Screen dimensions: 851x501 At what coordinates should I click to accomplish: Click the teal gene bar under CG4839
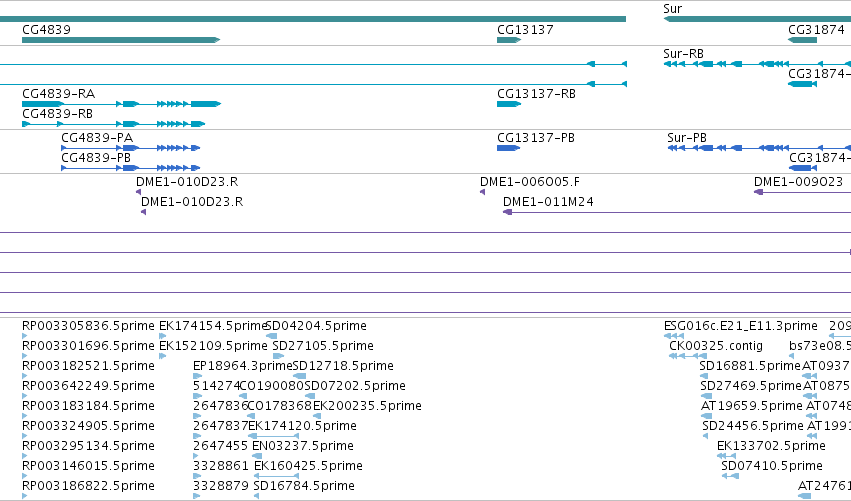(x=121, y=40)
